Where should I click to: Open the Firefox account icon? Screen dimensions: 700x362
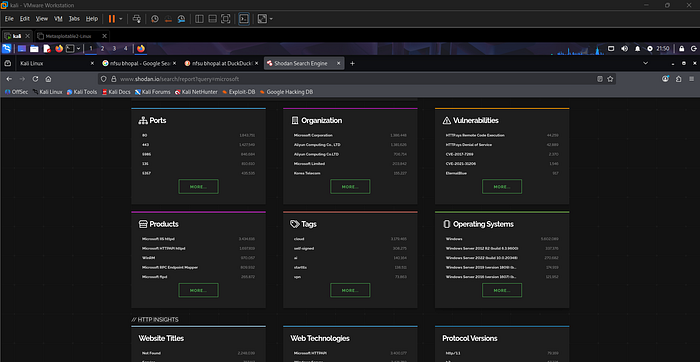(666, 79)
